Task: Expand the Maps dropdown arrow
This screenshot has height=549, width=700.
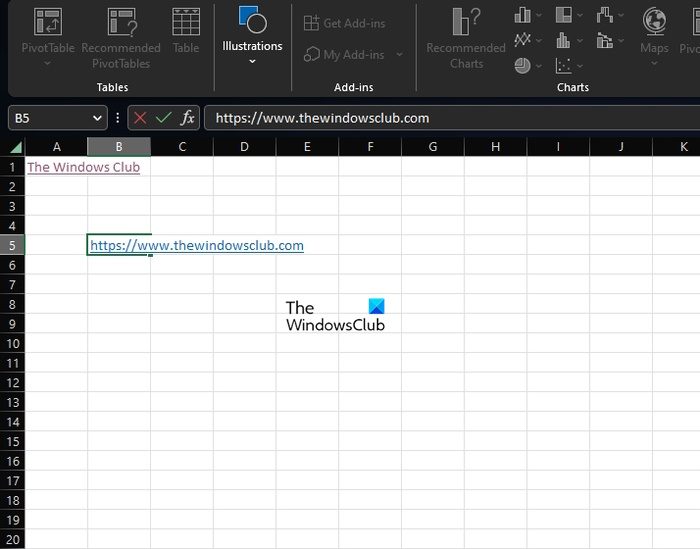Action: (x=654, y=63)
